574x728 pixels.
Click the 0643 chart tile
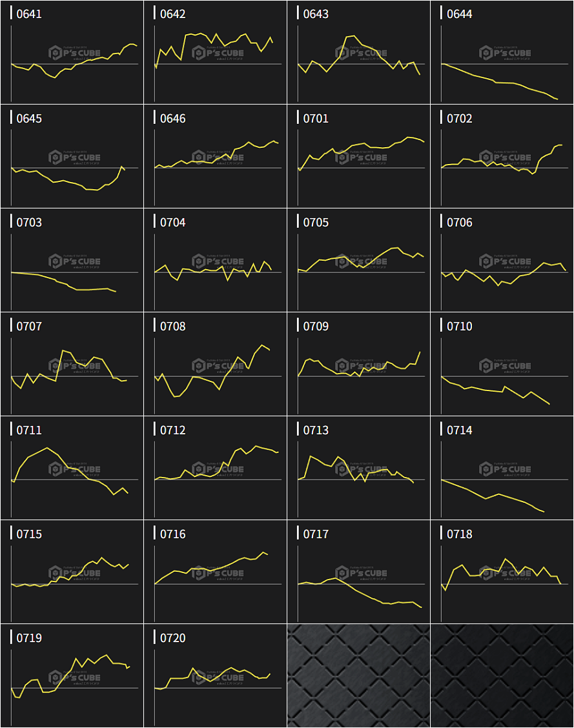[358, 52]
